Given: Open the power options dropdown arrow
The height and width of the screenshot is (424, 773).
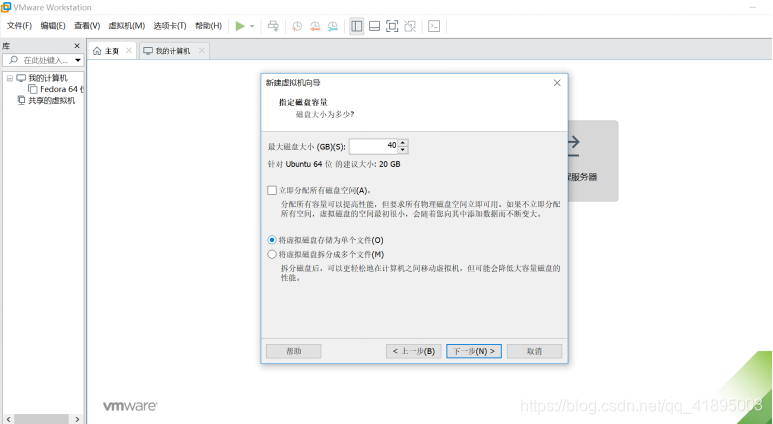Looking at the screenshot, I should pos(252,26).
